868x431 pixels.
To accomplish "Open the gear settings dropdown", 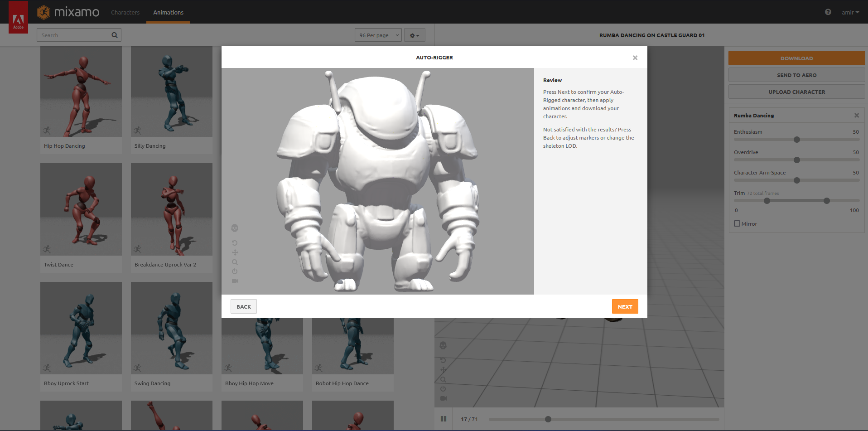I will [415, 35].
